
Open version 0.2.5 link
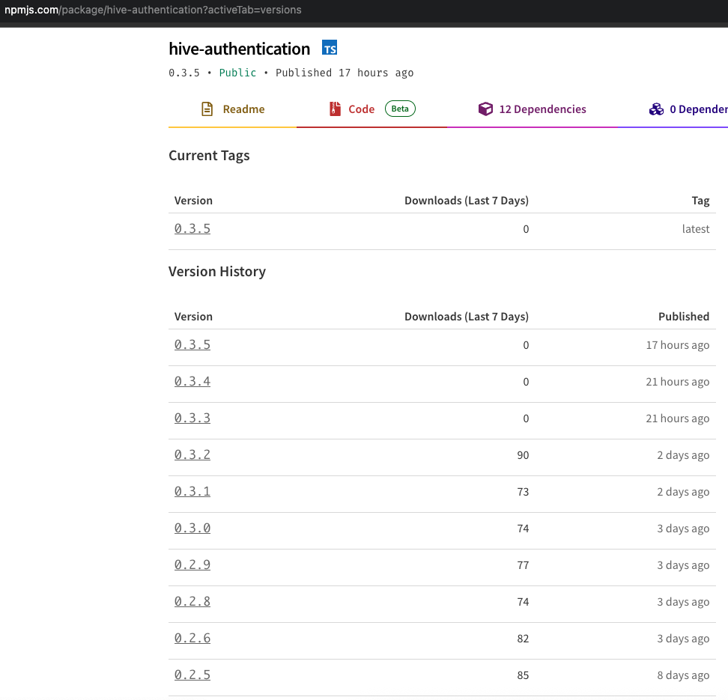(192, 675)
